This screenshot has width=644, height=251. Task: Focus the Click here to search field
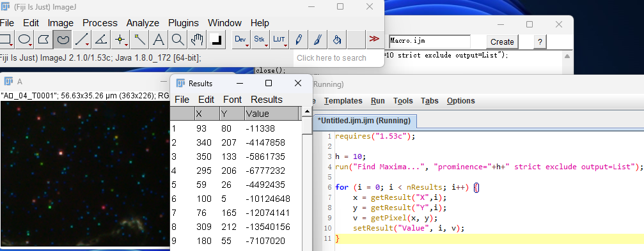[x=338, y=58]
